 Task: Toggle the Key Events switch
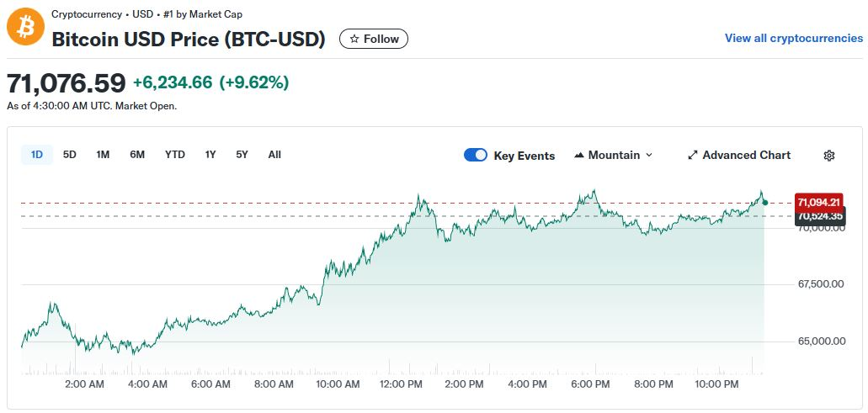[x=476, y=156]
